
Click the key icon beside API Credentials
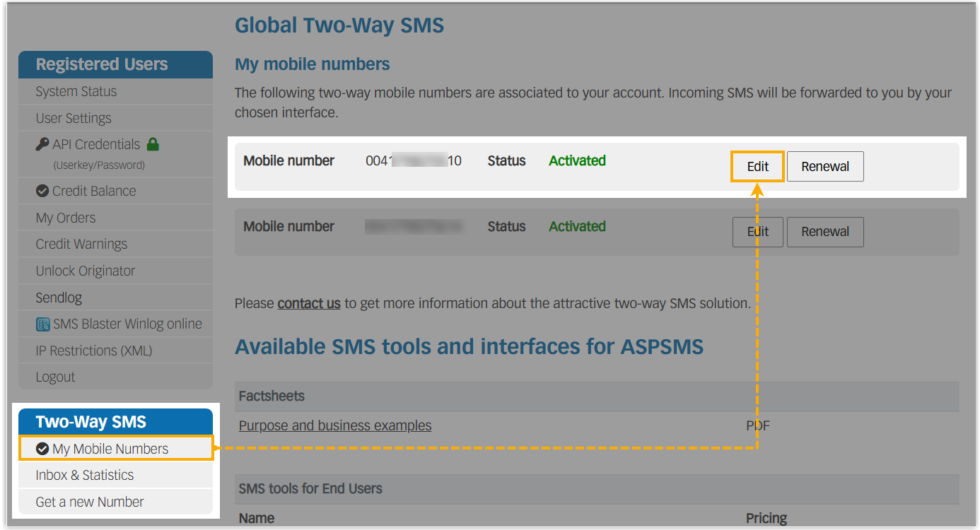tap(42, 144)
